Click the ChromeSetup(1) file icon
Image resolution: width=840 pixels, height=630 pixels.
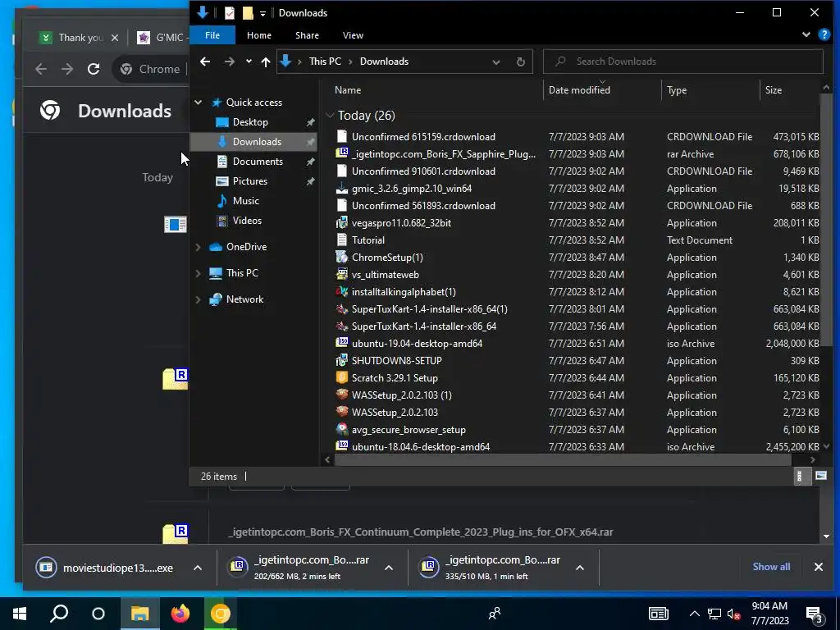pos(342,257)
